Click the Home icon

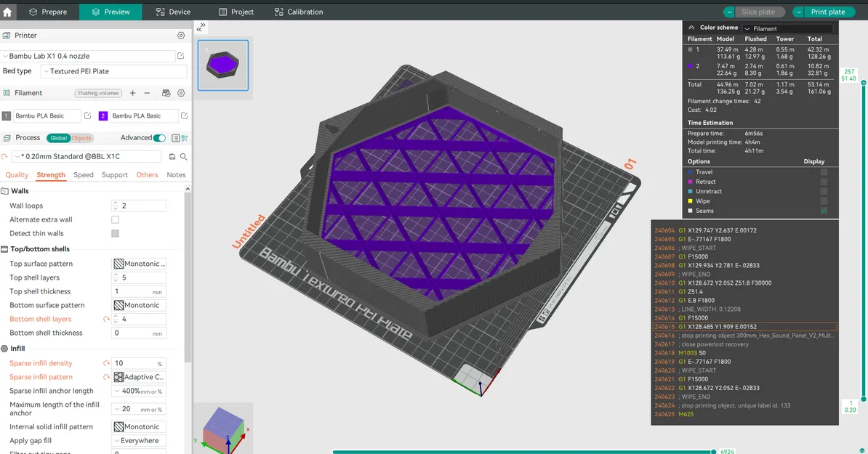click(7, 12)
